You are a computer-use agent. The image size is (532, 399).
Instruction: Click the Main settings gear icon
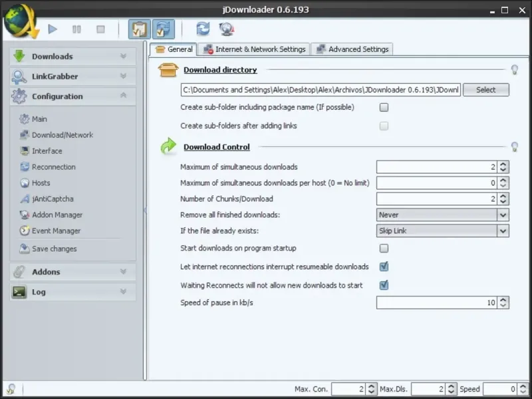tap(25, 119)
